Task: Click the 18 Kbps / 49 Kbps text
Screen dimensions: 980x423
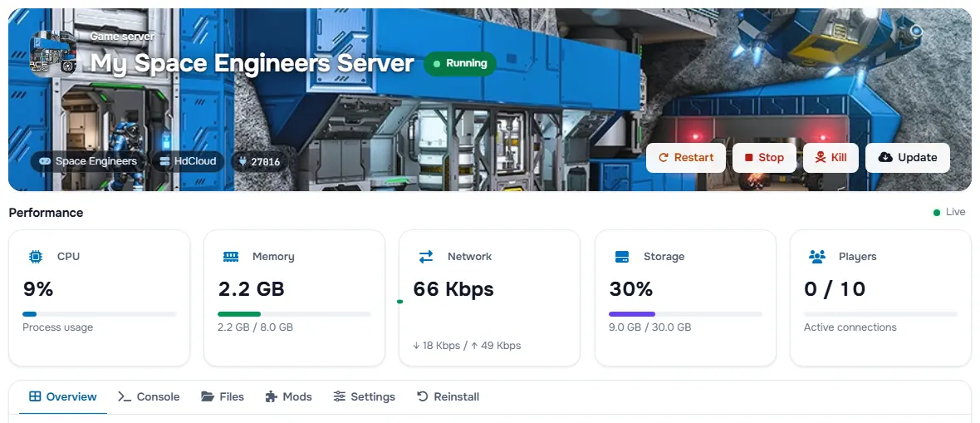Action: 466,346
